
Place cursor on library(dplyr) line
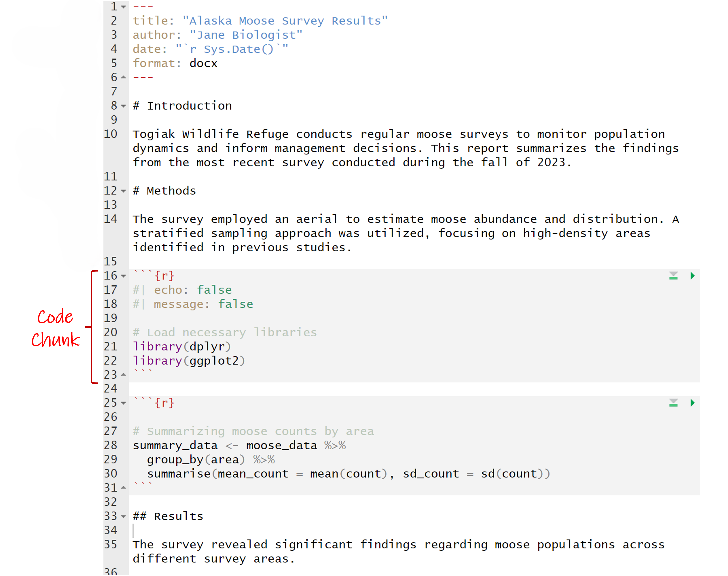click(182, 347)
